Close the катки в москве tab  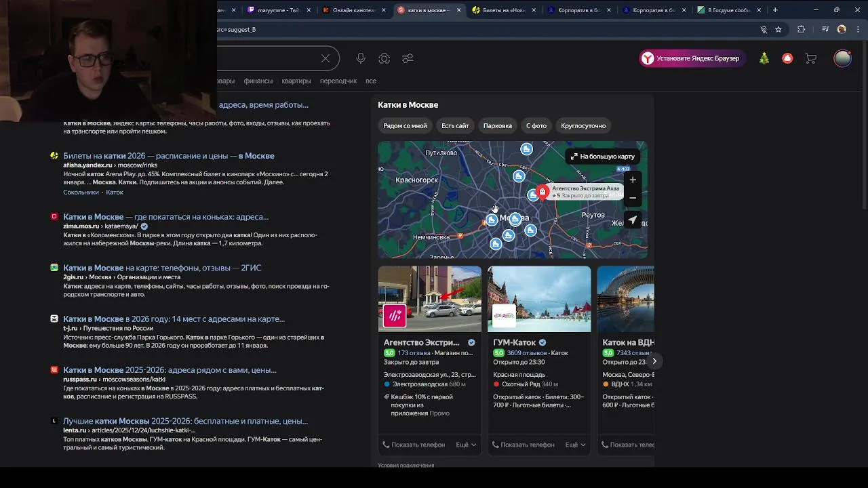click(459, 10)
